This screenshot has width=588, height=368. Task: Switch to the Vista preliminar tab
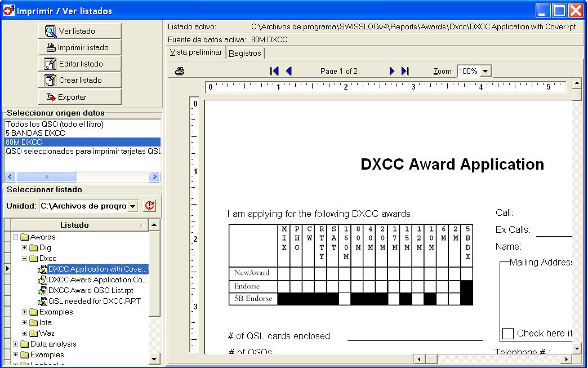[x=196, y=52]
